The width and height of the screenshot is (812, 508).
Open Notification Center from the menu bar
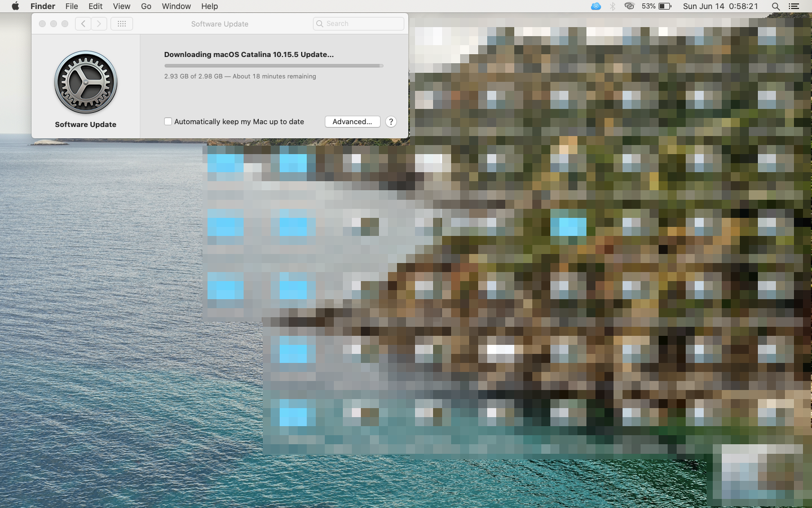click(x=794, y=6)
